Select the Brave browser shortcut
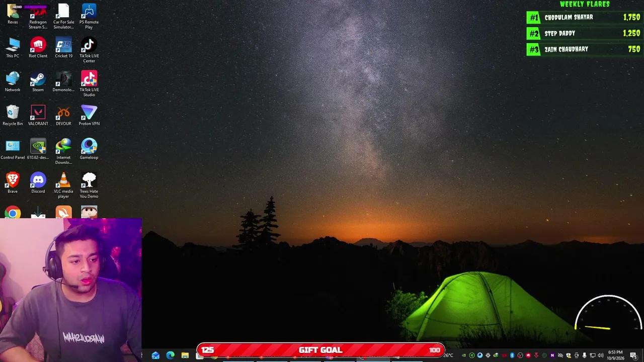Image resolution: width=644 pixels, height=362 pixels. tap(13, 184)
